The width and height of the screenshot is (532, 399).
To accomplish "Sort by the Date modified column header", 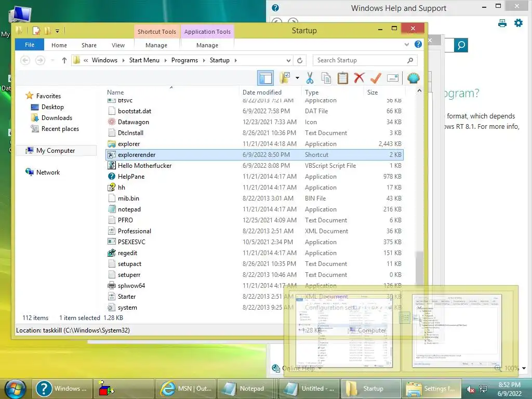I will click(x=262, y=92).
